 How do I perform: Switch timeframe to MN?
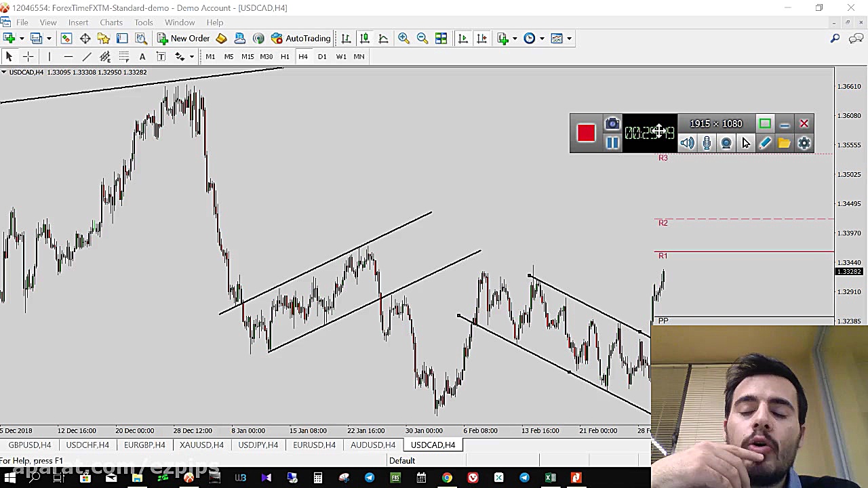coord(359,56)
